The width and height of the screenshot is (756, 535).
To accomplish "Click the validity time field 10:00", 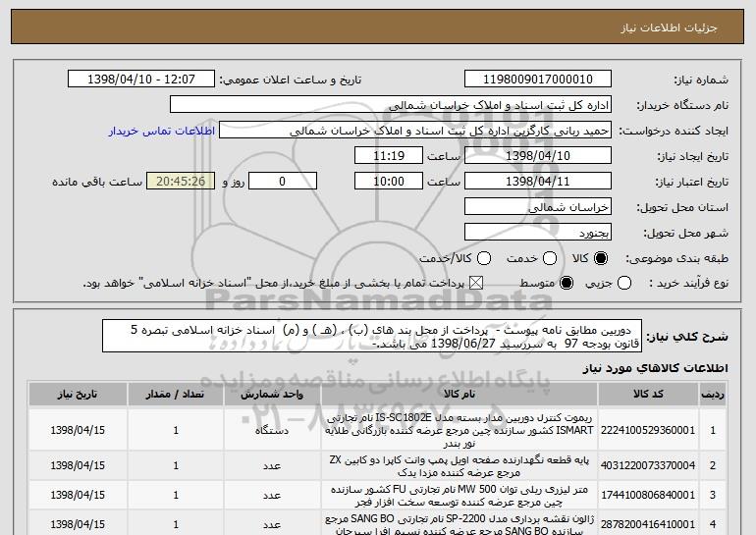I will (x=389, y=182).
